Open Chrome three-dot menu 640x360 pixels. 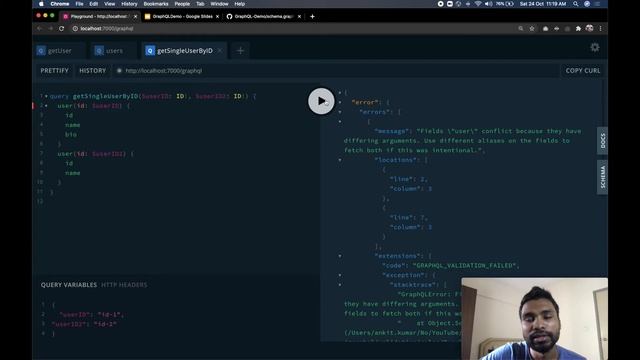[x=600, y=29]
